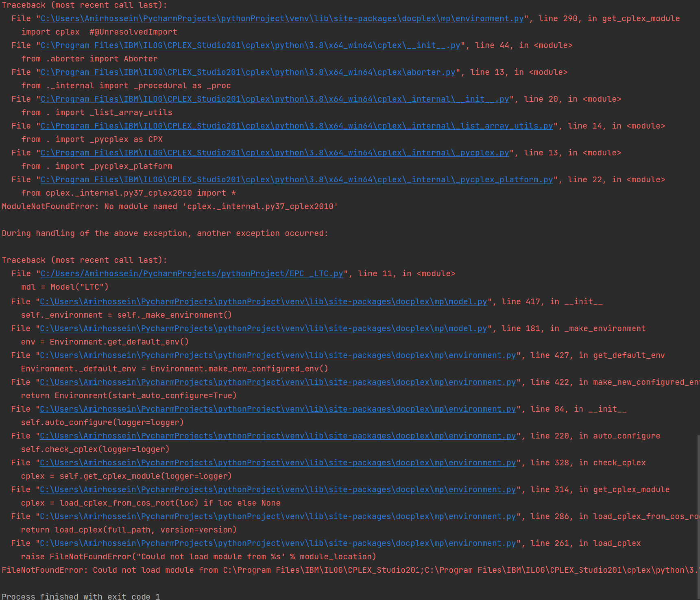Click the ModuleNotFoundError message text

(x=170, y=206)
